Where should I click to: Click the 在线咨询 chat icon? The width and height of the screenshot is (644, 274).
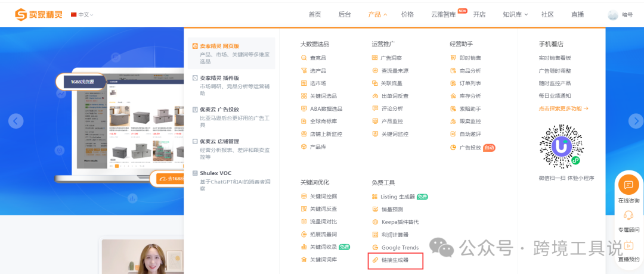pos(628,185)
